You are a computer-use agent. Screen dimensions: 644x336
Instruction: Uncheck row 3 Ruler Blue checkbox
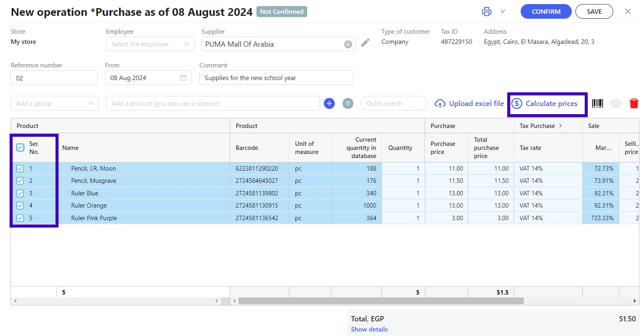click(x=20, y=193)
